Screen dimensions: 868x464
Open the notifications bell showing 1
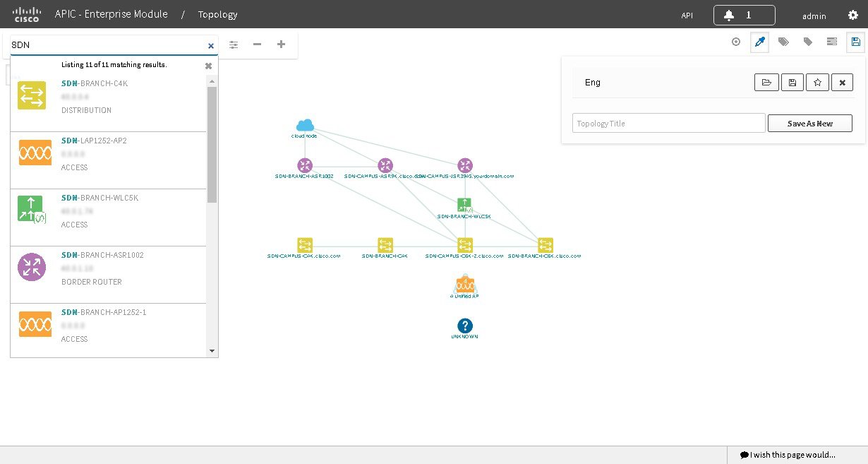click(744, 15)
